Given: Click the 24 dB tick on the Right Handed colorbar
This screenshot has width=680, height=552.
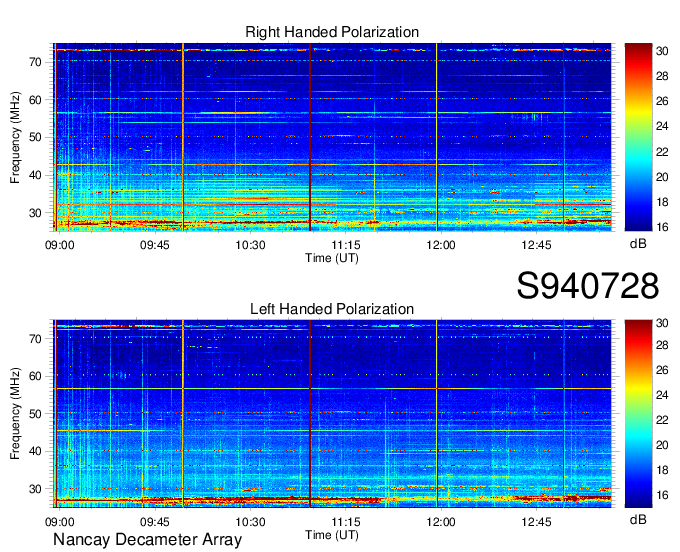Looking at the screenshot, I should [662, 127].
